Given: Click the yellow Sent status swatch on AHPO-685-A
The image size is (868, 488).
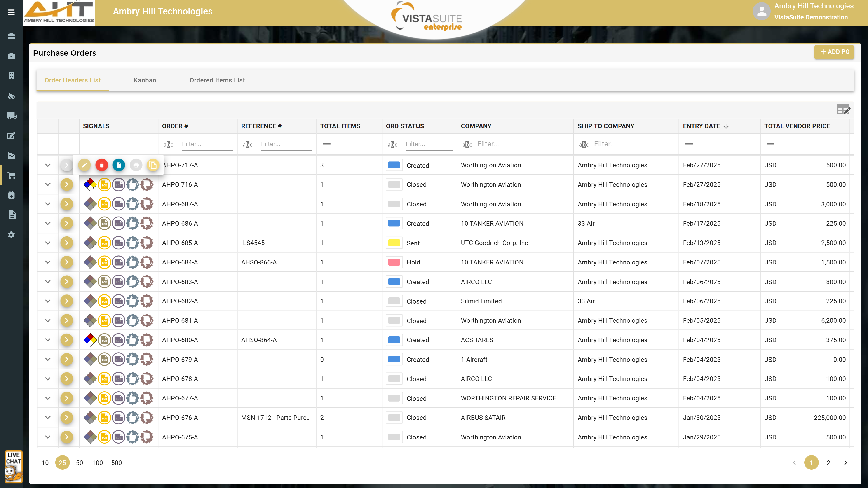Looking at the screenshot, I should click(x=394, y=243).
